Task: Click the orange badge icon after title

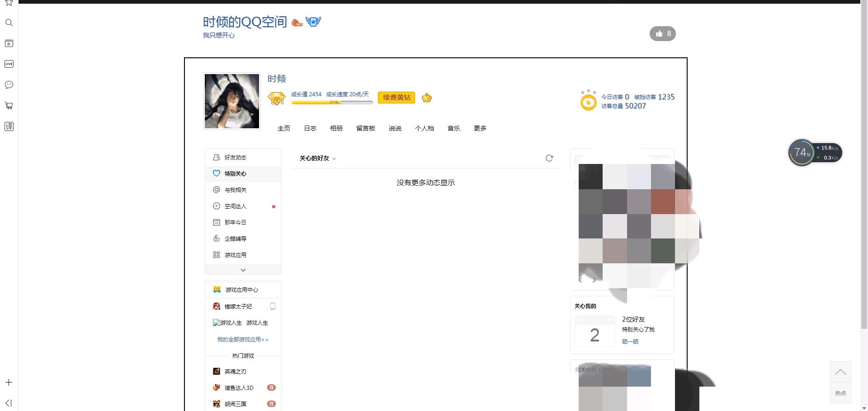Action: [x=297, y=22]
